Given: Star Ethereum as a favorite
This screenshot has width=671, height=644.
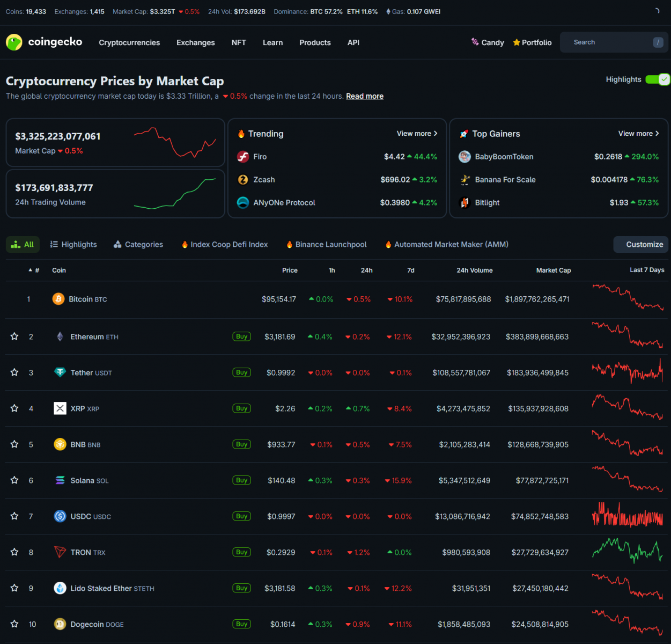Looking at the screenshot, I should pos(14,336).
